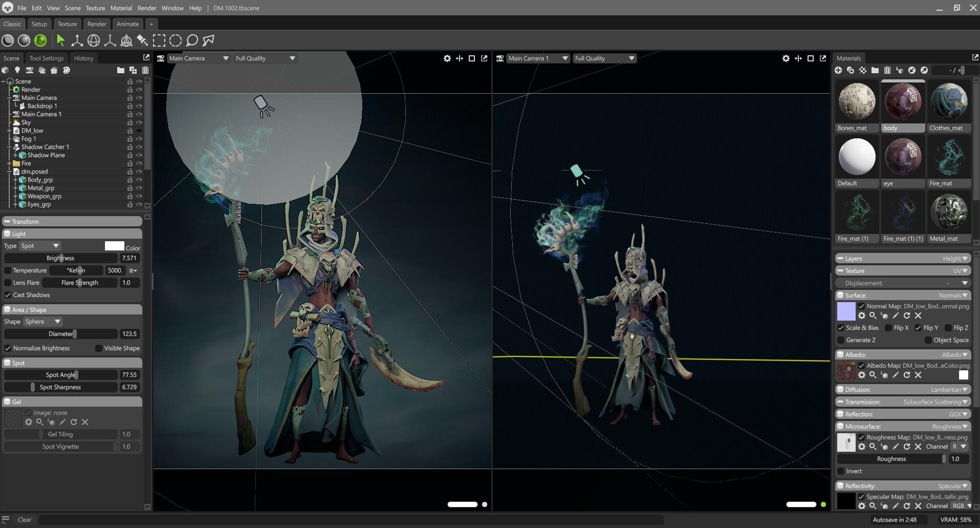980x528 pixels.
Task: Add a new light to scene
Action: 17,70
